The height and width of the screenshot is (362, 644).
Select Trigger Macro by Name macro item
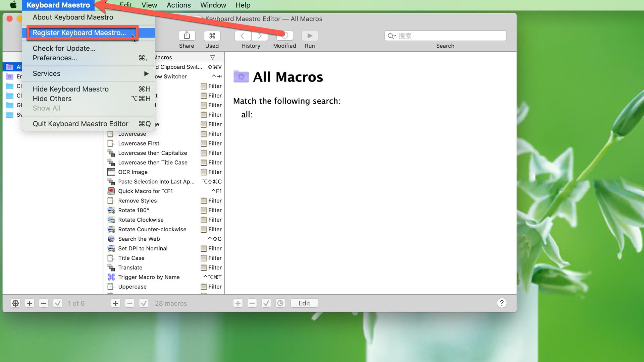pos(149,277)
